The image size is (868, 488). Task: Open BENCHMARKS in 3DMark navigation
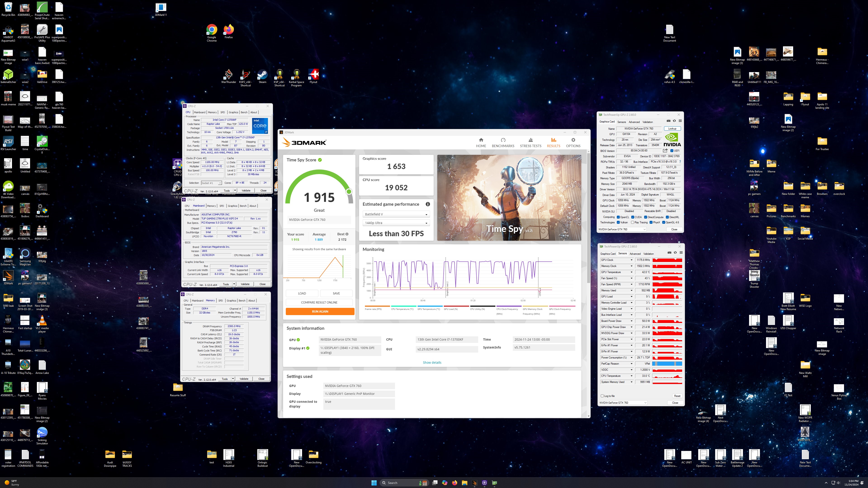tap(503, 142)
